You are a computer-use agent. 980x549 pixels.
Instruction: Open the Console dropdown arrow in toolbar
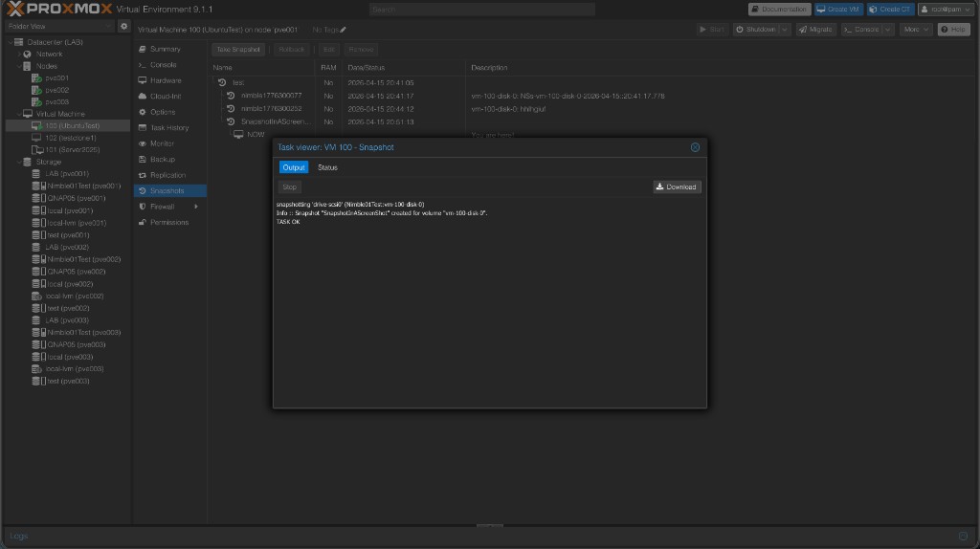pyautogui.click(x=887, y=30)
